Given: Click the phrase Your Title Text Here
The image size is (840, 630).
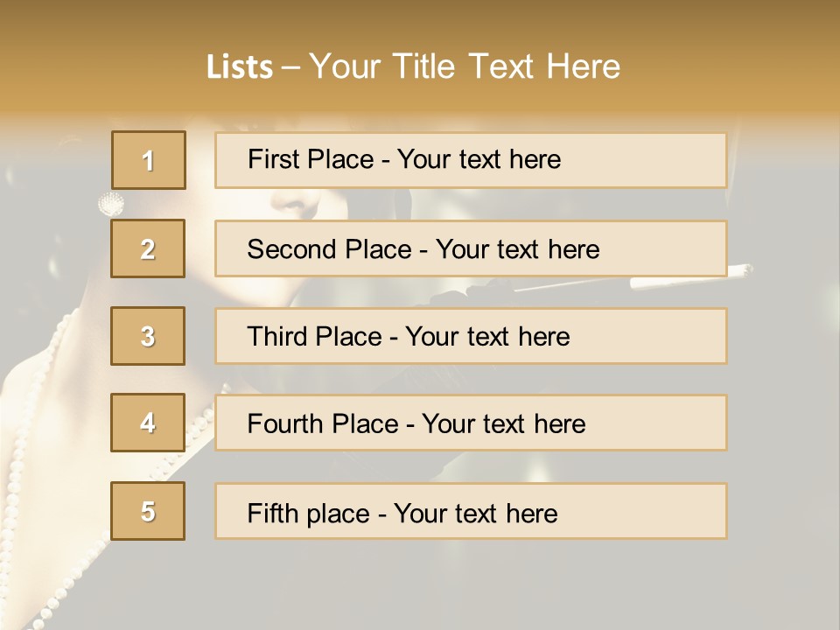Looking at the screenshot, I should pos(465,67).
